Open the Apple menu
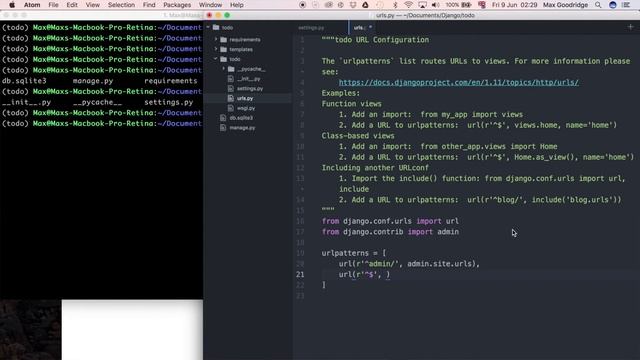Screen dimensions: 640x360 (12, 5)
